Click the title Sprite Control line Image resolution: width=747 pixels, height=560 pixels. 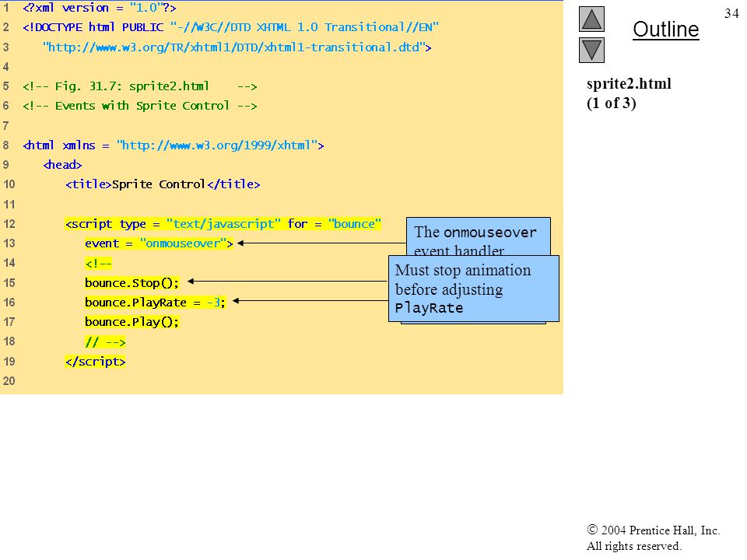163,184
